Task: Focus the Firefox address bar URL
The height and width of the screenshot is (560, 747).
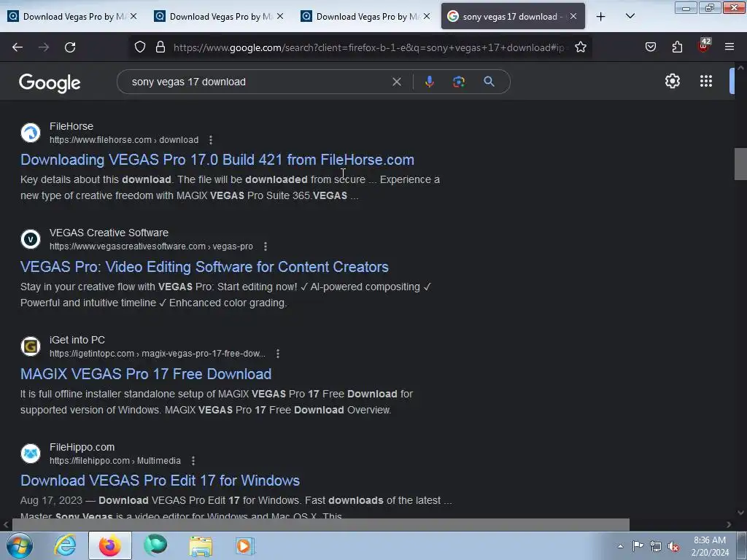Action: point(369,47)
